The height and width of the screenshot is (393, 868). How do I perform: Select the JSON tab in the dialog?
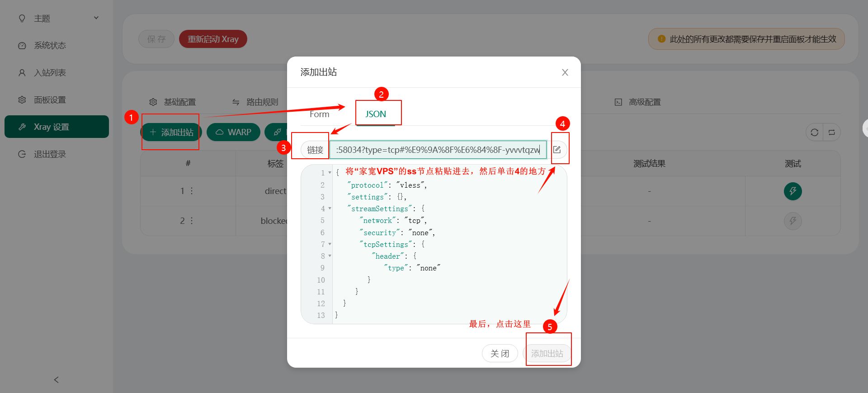376,114
